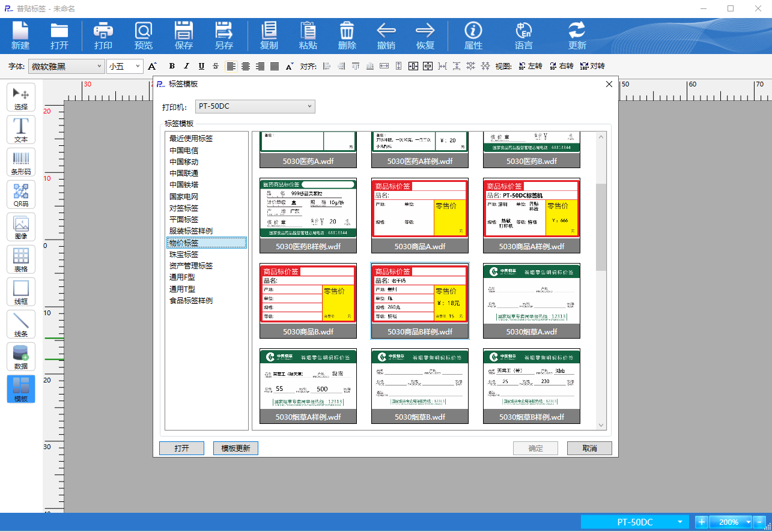Click the 语言 (Language) toolbar icon
The width and height of the screenshot is (772, 532).
coord(524,35)
